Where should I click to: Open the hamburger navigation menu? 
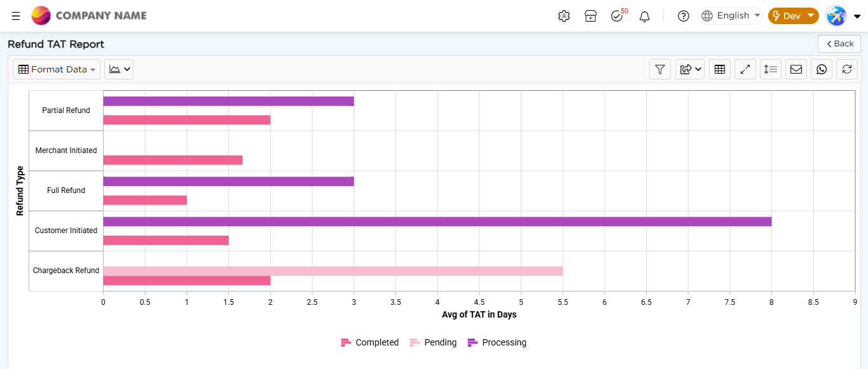pyautogui.click(x=16, y=16)
